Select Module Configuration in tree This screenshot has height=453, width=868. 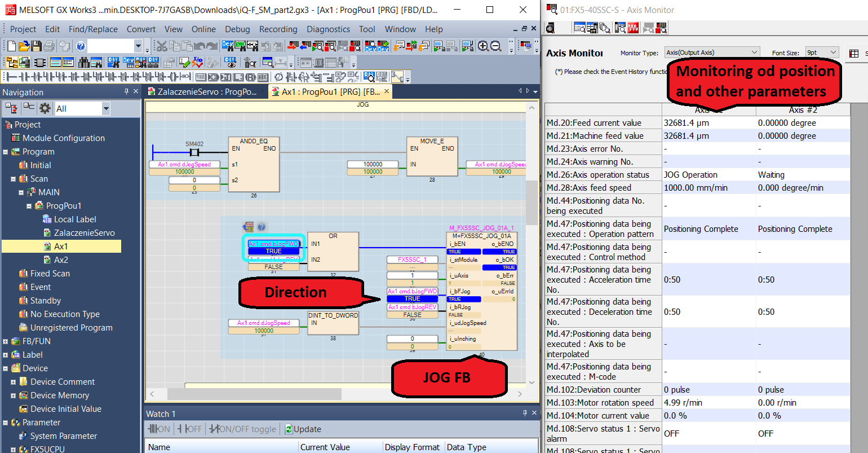(63, 138)
